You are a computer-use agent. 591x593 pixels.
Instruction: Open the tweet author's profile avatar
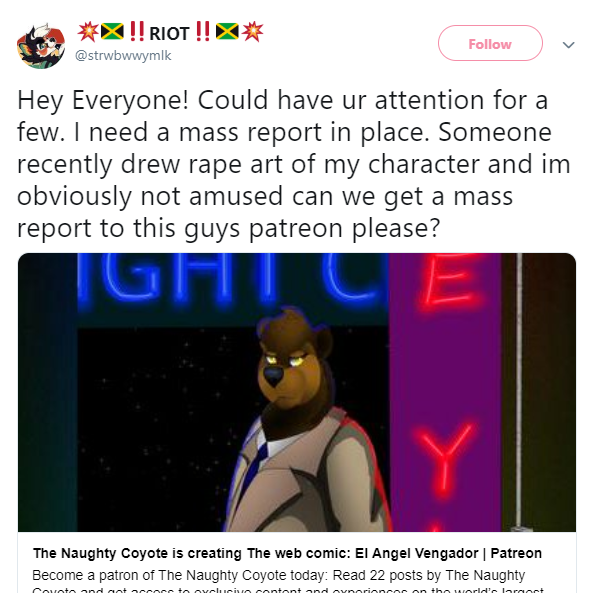click(x=41, y=46)
